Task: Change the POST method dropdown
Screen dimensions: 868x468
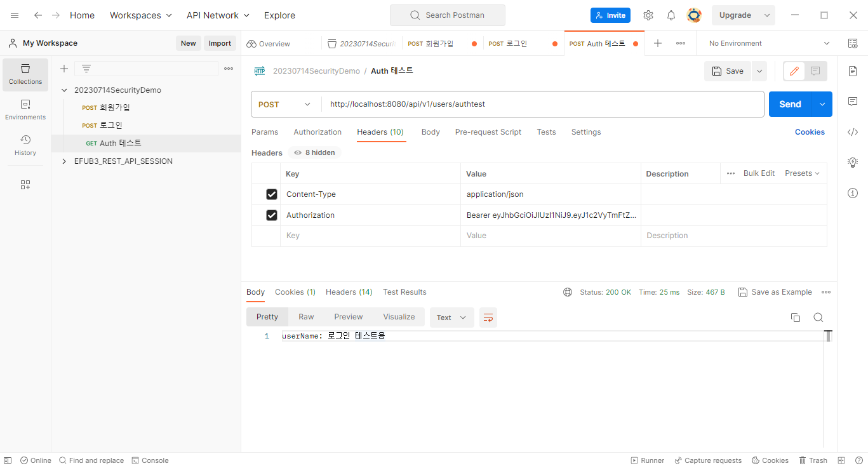Action: point(286,104)
